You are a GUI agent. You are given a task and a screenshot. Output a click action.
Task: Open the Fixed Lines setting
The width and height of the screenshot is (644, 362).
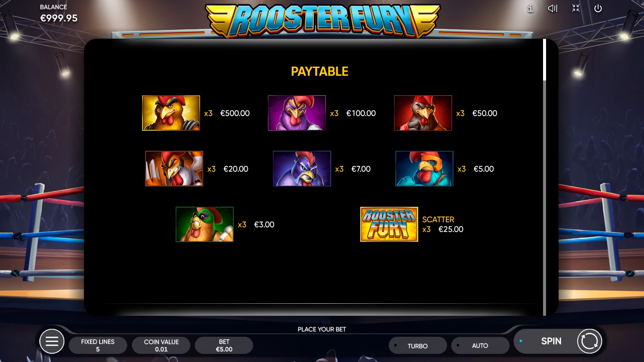coord(98,345)
